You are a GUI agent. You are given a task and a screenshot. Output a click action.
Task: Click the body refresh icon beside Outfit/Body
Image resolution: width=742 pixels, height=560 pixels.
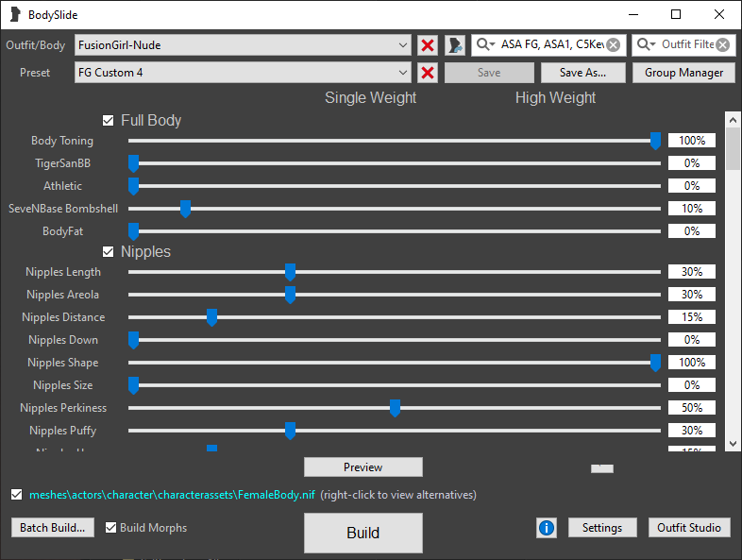click(x=455, y=45)
